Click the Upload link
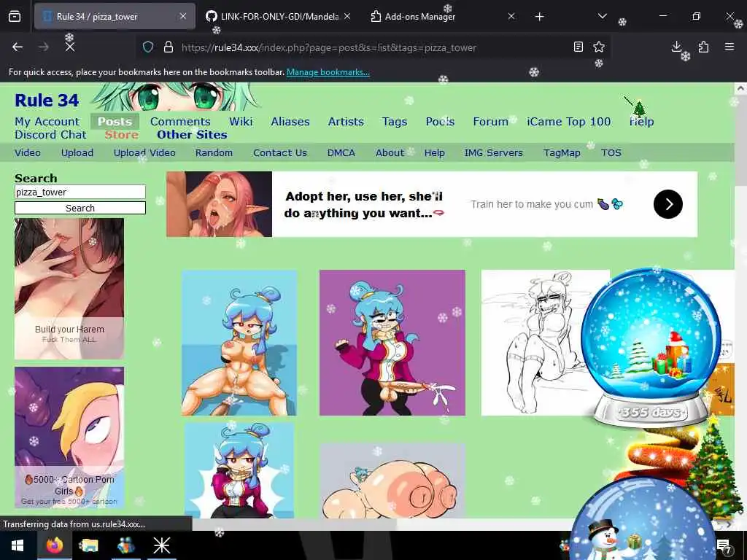Viewport: 747px width, 560px height. (77, 153)
